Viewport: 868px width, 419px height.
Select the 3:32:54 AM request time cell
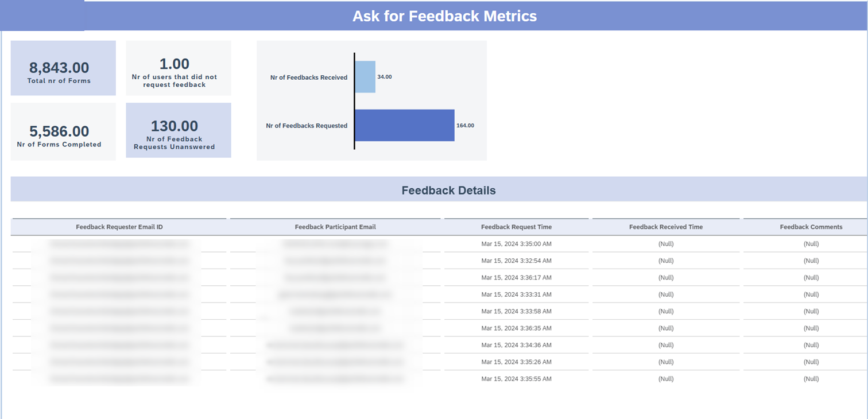516,261
